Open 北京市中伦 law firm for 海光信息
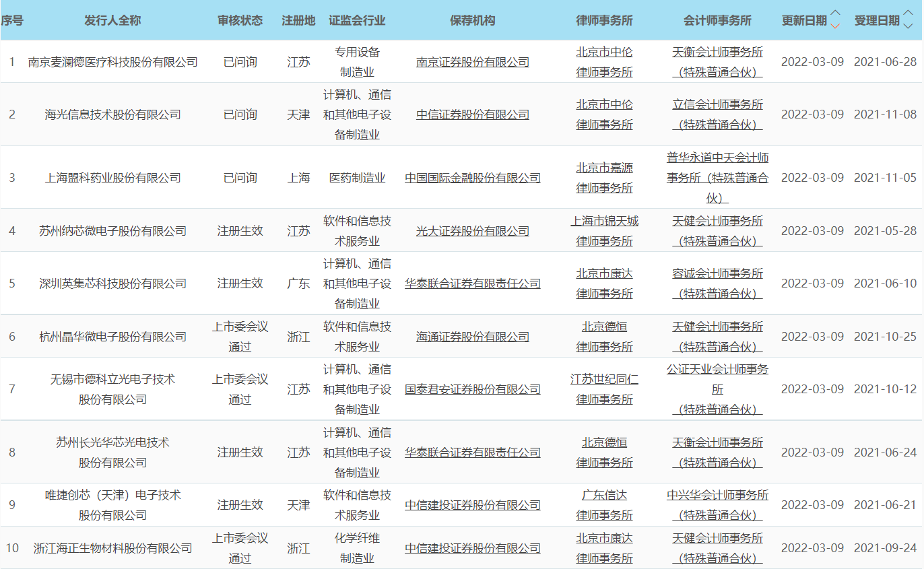Image resolution: width=924 pixels, height=569 pixels. [x=604, y=114]
